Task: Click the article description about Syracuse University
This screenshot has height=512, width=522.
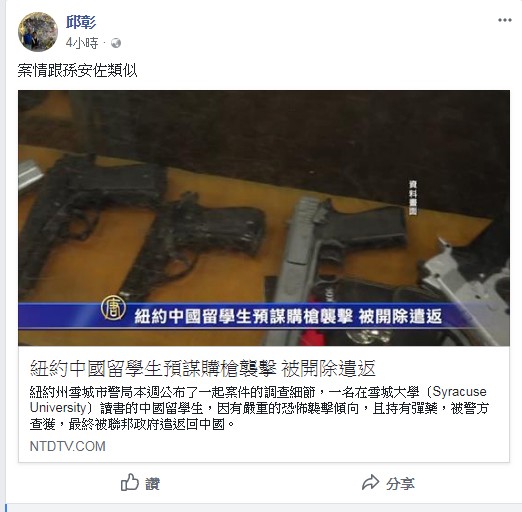Action: coord(259,408)
